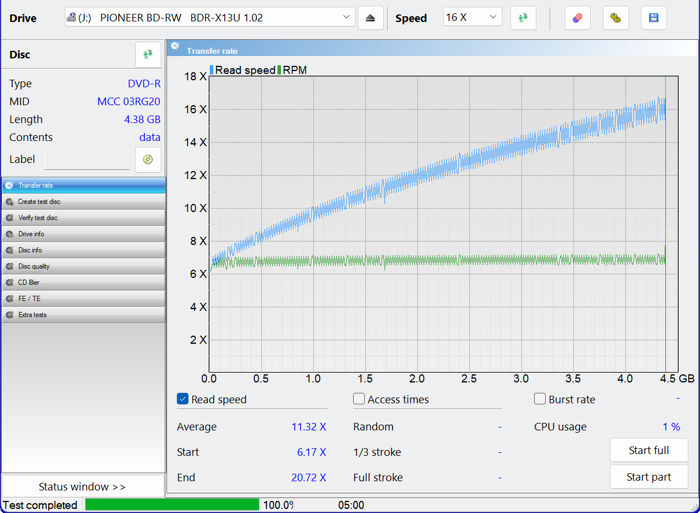Open the Drive selection dropdown
This screenshot has width=700, height=513.
209,18
